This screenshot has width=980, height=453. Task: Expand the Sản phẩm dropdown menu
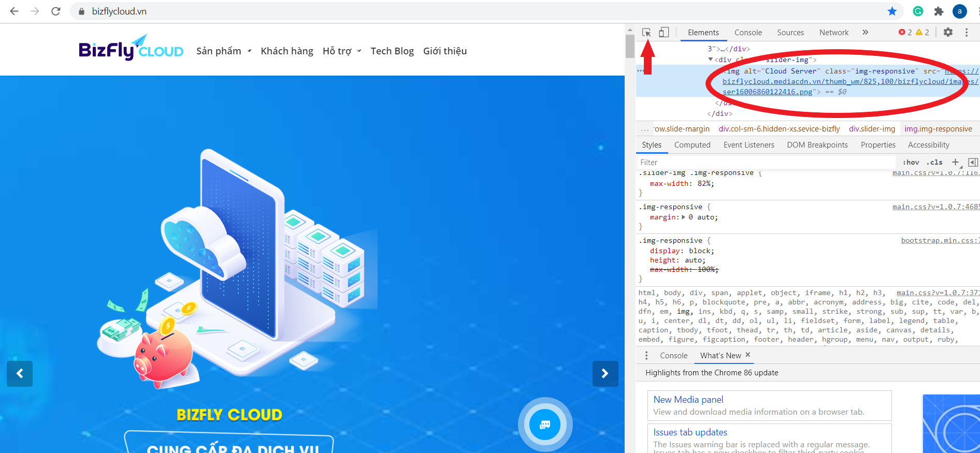click(224, 51)
